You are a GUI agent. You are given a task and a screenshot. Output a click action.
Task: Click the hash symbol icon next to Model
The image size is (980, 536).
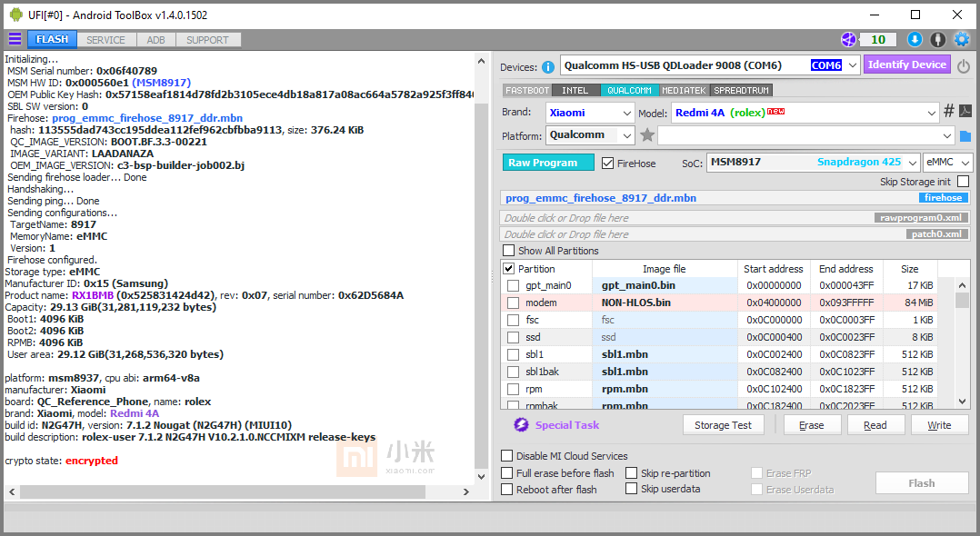click(949, 111)
